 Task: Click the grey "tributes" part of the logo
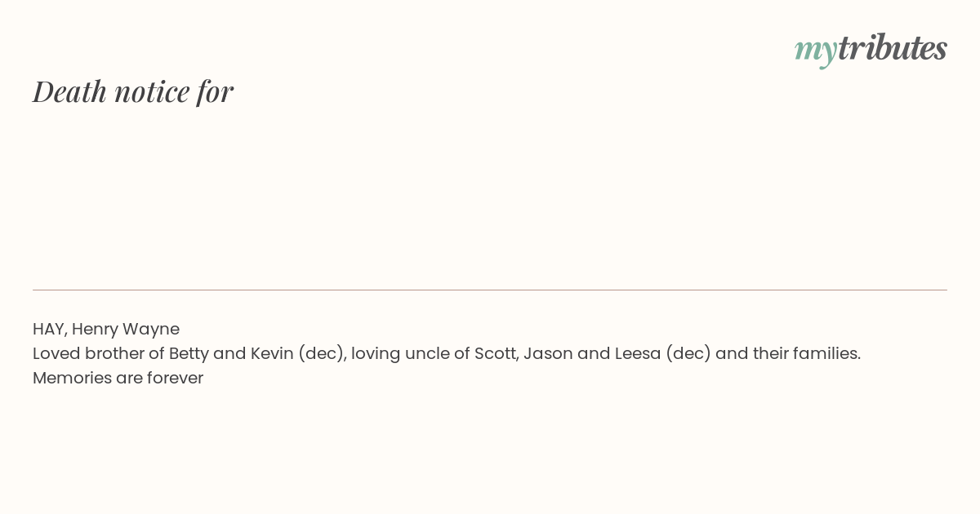coord(892,47)
